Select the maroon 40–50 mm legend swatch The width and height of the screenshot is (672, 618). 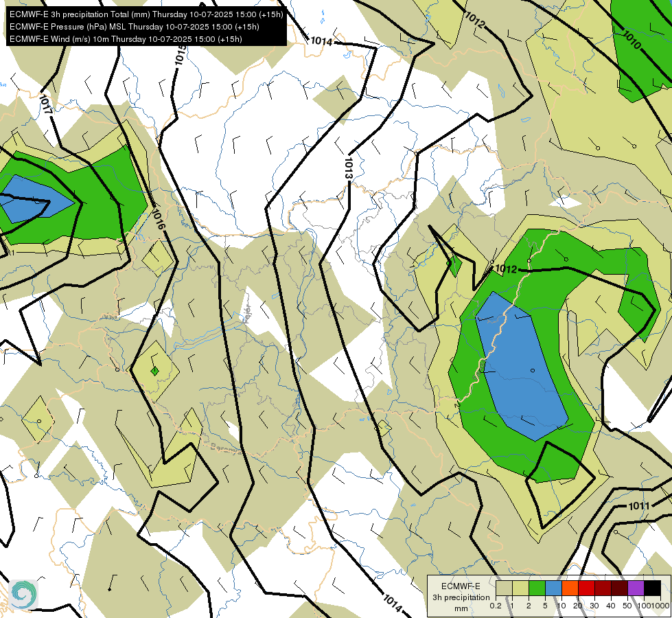(x=619, y=588)
